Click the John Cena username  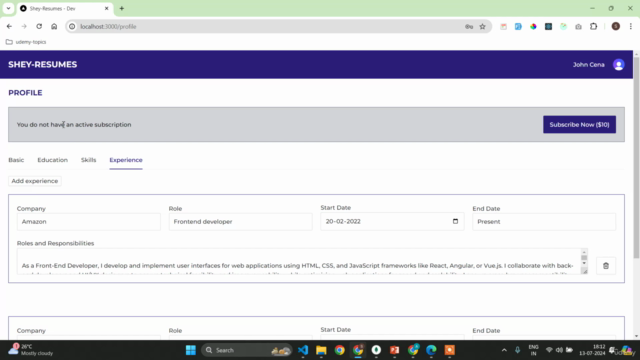589,64
